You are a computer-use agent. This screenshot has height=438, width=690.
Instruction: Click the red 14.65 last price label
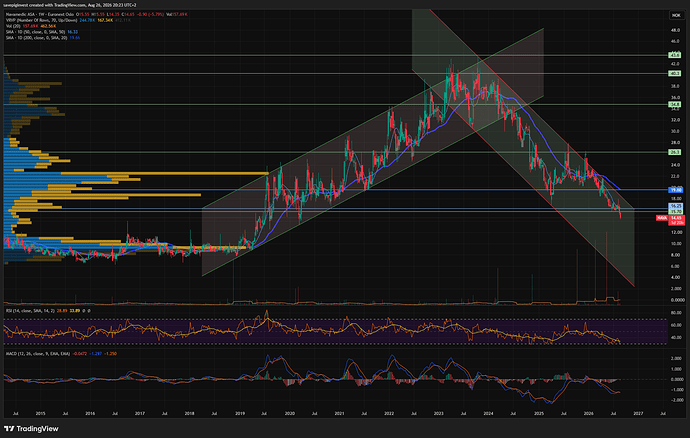pyautogui.click(x=675, y=218)
